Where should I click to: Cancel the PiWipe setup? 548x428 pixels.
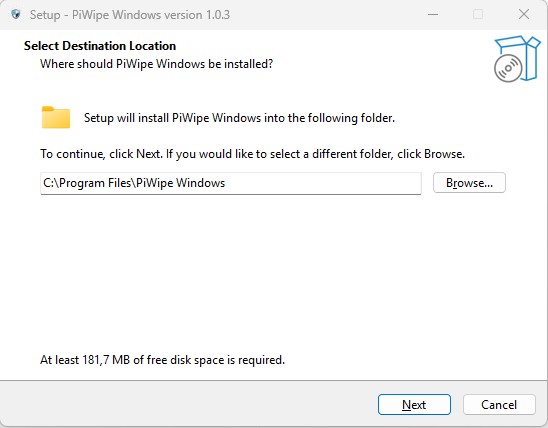[499, 405]
